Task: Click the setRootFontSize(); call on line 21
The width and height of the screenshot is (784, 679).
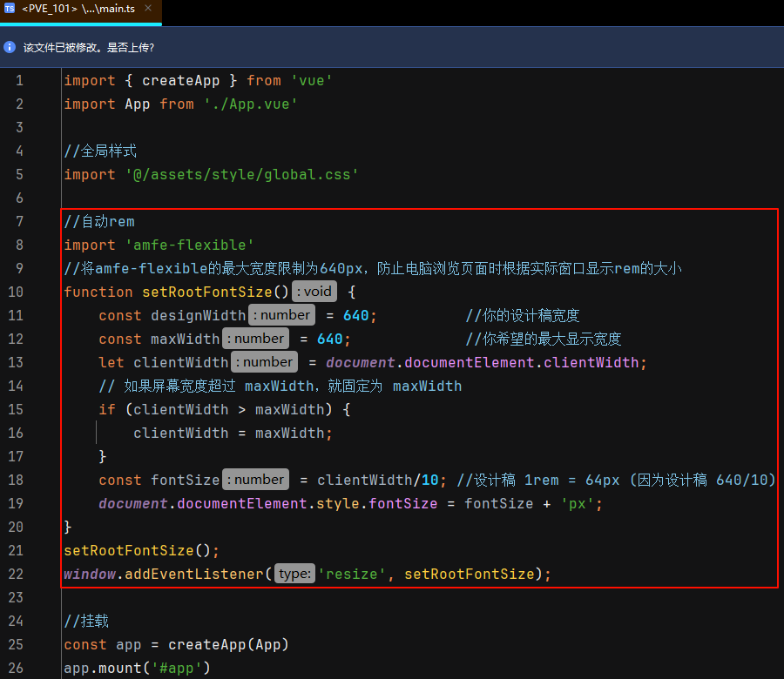Action: click(x=141, y=550)
